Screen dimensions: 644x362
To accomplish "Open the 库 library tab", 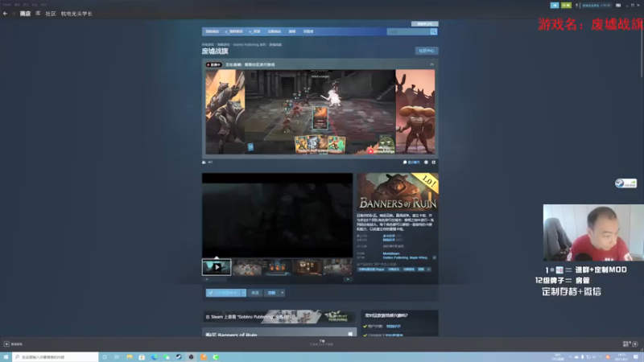I will coord(38,14).
